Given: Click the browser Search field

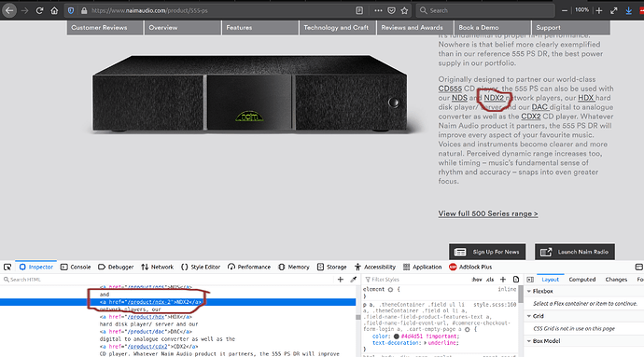Looking at the screenshot, I should (485, 10).
